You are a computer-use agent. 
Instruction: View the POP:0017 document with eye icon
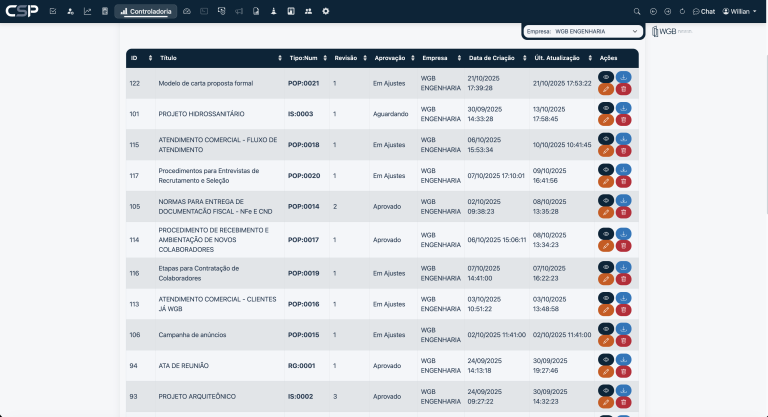tap(606, 234)
